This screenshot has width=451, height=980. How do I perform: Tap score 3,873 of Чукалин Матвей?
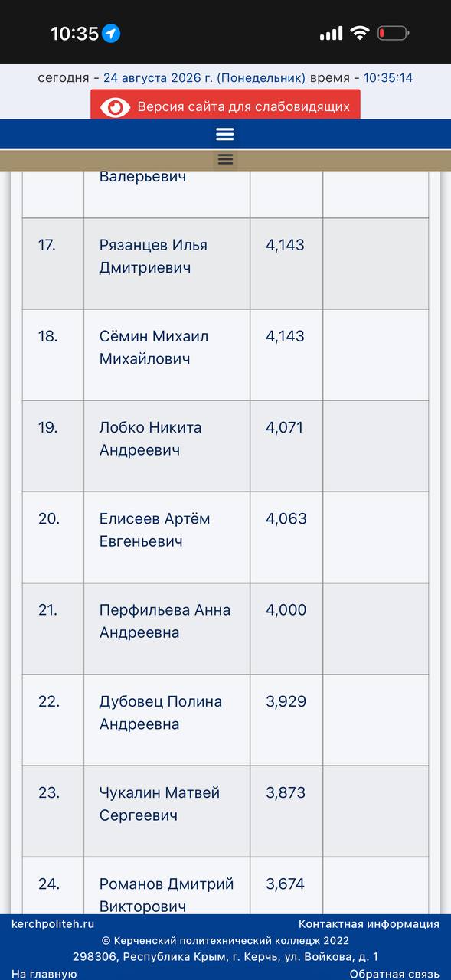click(286, 792)
